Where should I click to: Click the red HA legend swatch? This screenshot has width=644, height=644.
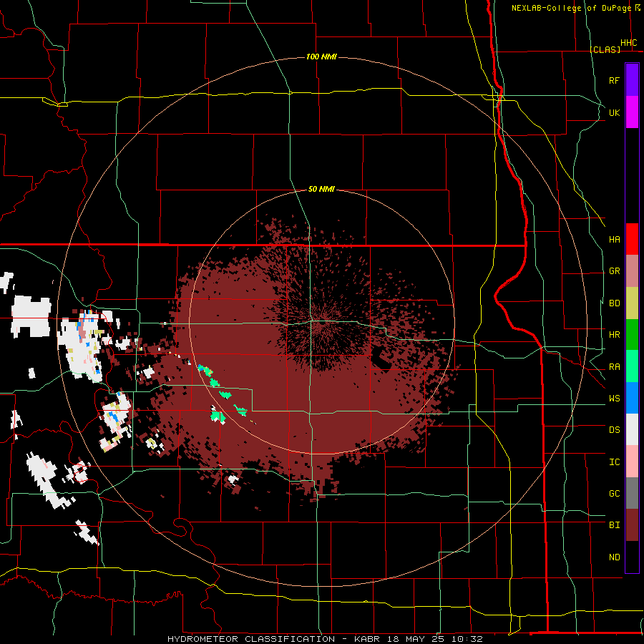tap(632, 239)
